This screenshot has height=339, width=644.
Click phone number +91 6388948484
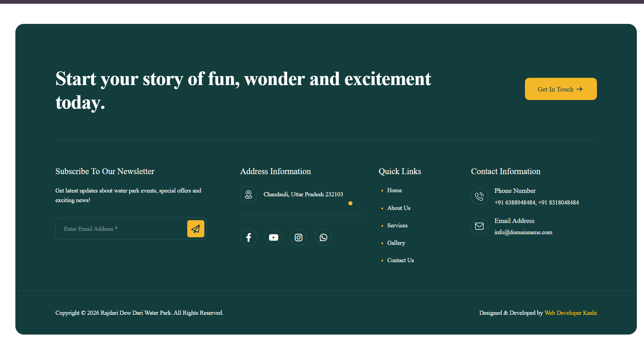tap(515, 202)
